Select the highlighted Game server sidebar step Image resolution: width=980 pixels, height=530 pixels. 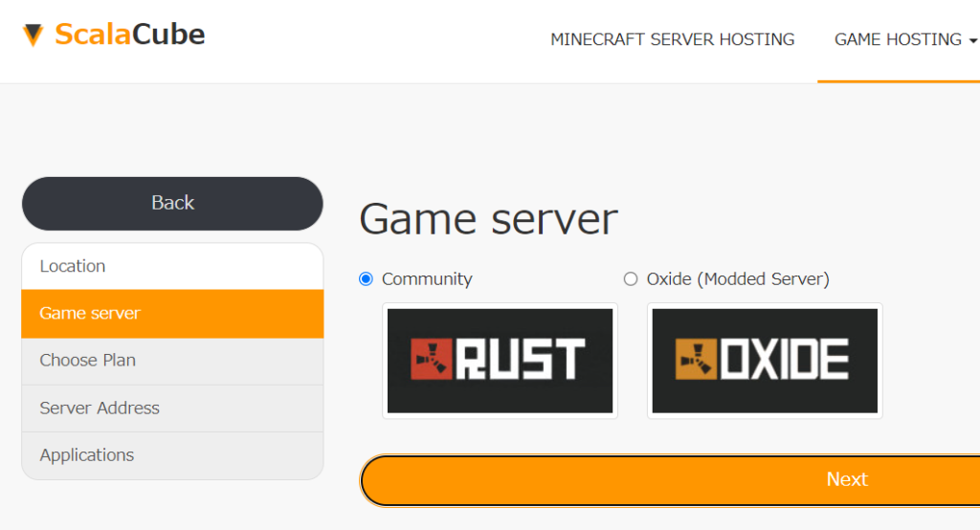coord(172,313)
